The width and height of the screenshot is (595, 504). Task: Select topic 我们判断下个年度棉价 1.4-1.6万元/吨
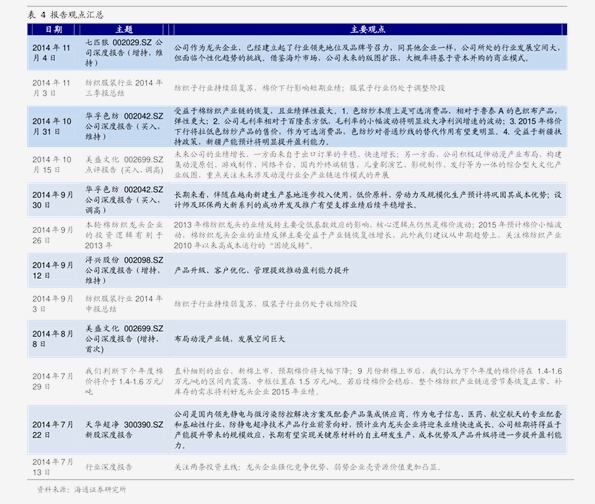[124, 381]
